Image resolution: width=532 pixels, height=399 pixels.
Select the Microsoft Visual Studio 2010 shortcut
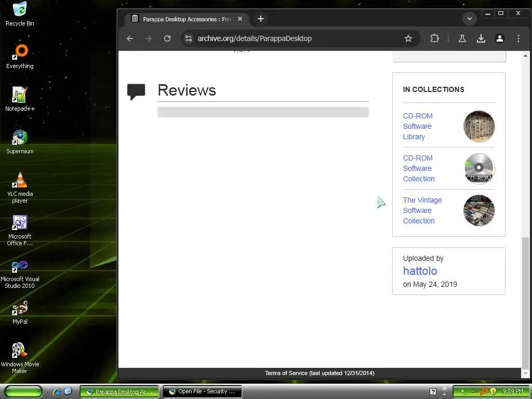click(x=20, y=273)
